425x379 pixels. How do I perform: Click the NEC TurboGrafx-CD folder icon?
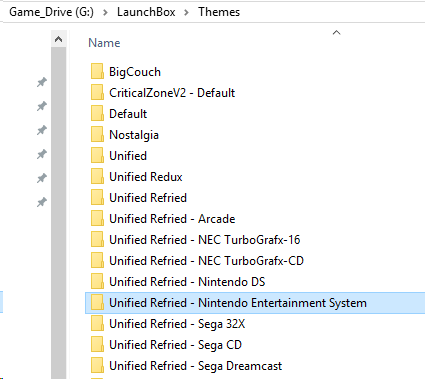pyautogui.click(x=97, y=260)
